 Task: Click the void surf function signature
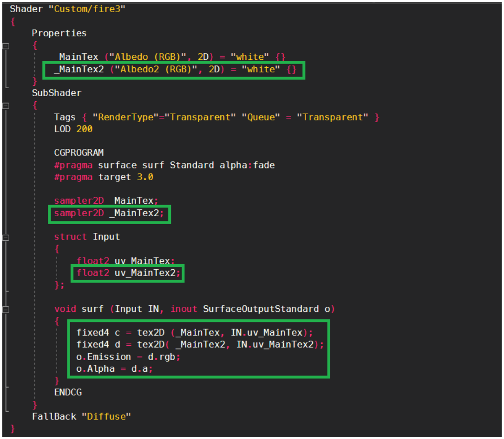point(195,309)
